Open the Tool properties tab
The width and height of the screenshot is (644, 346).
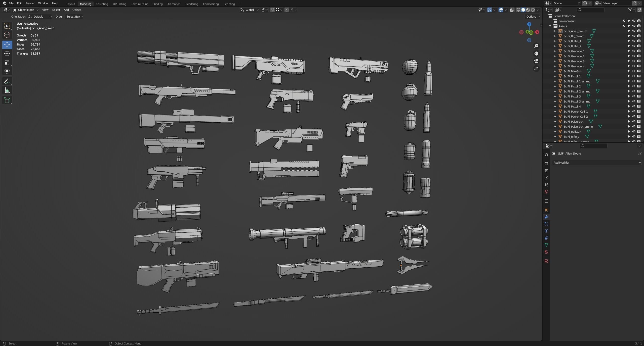coord(546,155)
